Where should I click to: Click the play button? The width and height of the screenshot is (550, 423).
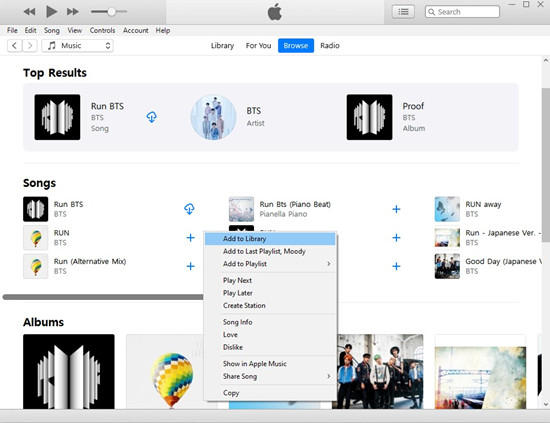[52, 12]
